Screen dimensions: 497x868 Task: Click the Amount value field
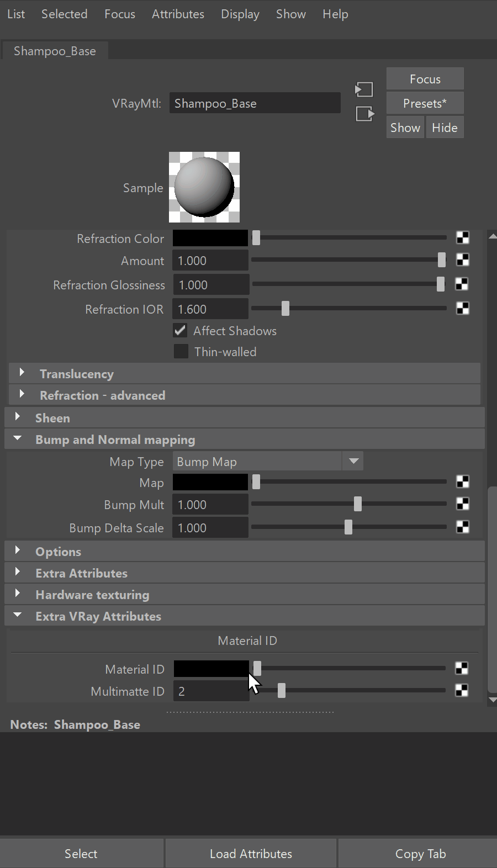coord(210,260)
